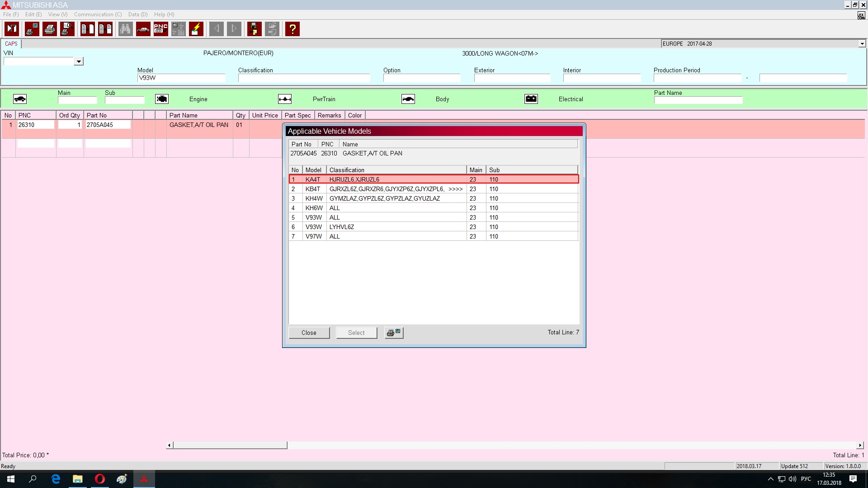The image size is (868, 488).
Task: Click the print icon in the dialog
Action: [393, 333]
